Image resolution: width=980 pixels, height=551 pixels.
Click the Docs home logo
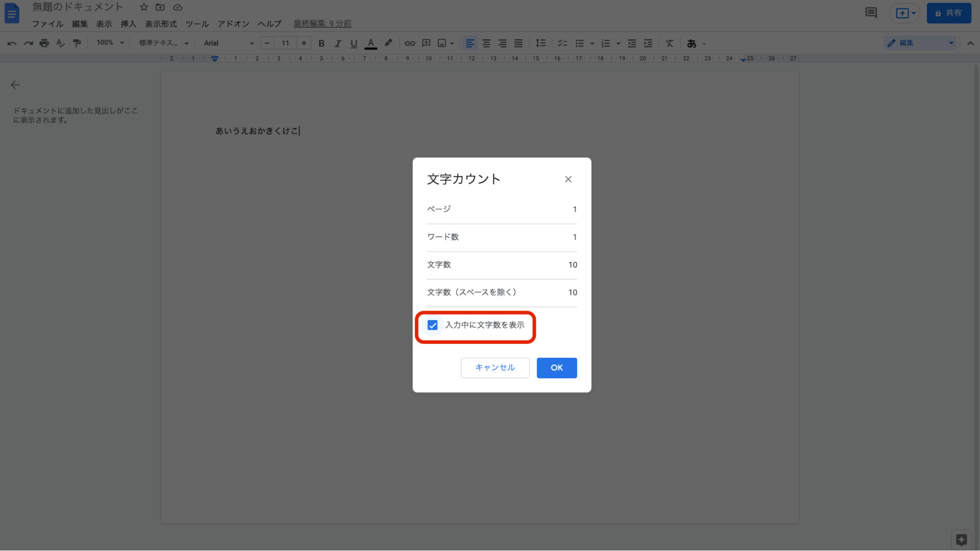pyautogui.click(x=12, y=13)
